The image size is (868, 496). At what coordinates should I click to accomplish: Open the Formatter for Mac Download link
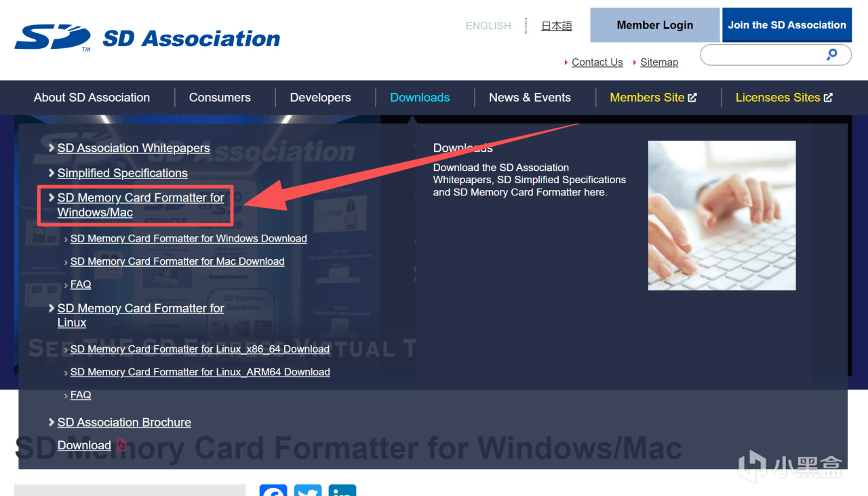(178, 262)
